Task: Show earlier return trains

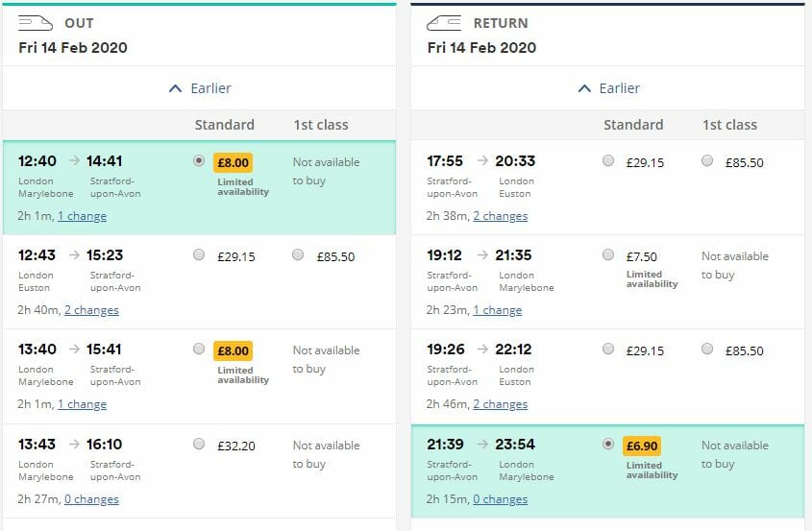Action: [x=608, y=88]
